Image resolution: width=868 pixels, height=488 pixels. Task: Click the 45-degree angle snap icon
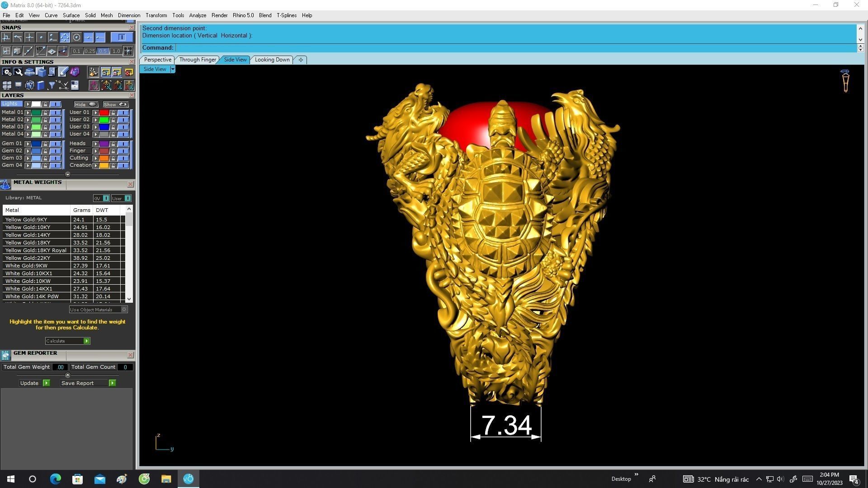(x=41, y=51)
